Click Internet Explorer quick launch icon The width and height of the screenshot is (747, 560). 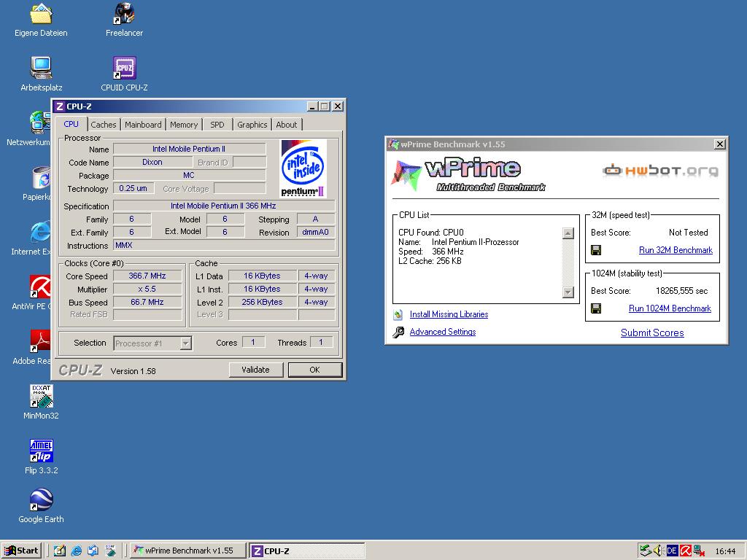76,551
